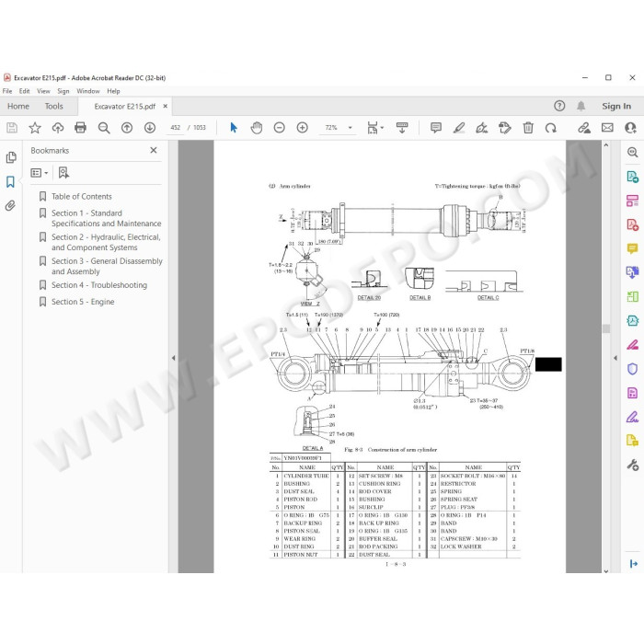This screenshot has width=644, height=644.
Task: Open the Window menu
Action: (88, 91)
